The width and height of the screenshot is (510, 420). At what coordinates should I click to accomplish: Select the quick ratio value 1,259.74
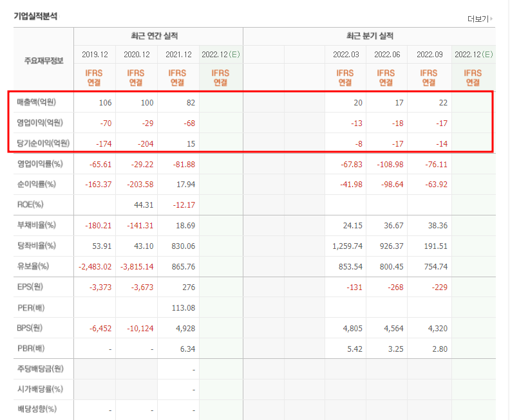point(347,246)
